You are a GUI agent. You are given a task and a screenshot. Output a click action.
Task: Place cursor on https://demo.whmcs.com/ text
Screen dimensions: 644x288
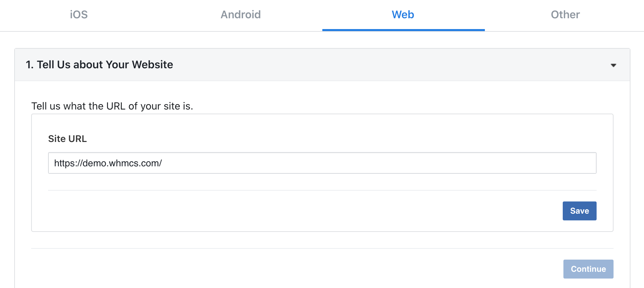(108, 163)
